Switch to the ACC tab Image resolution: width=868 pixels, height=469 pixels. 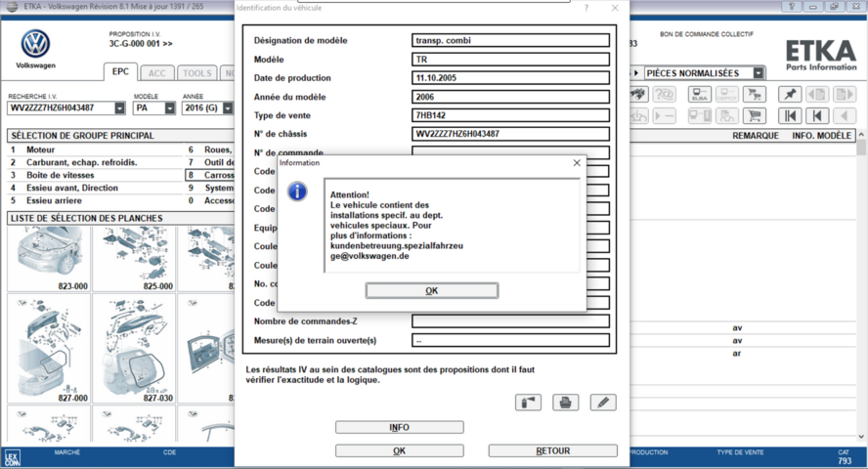tap(156, 73)
